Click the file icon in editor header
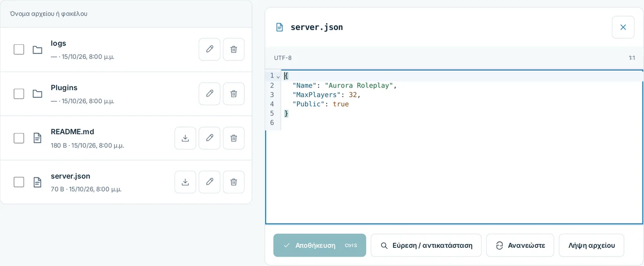 (x=280, y=27)
